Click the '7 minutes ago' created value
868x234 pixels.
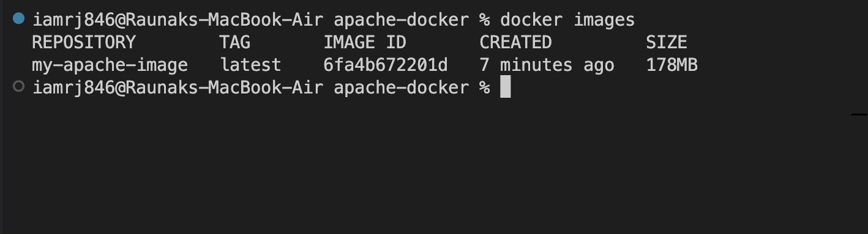click(x=547, y=65)
